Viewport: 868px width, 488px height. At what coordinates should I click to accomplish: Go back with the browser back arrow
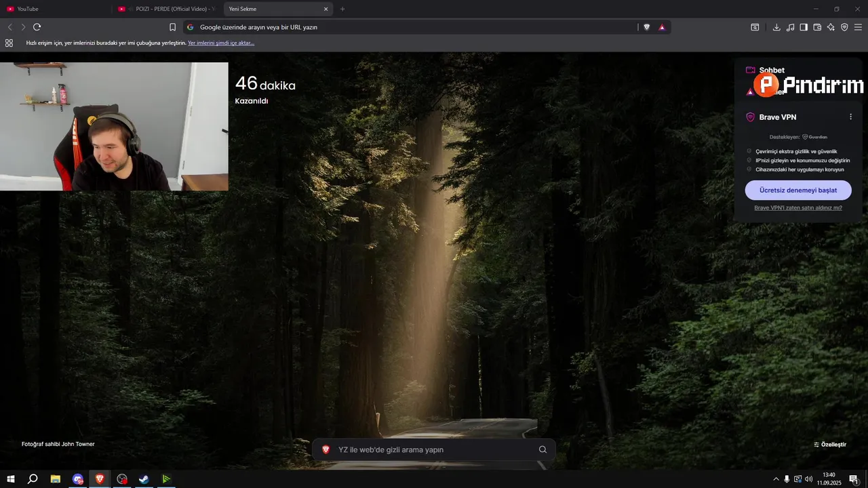[9, 27]
